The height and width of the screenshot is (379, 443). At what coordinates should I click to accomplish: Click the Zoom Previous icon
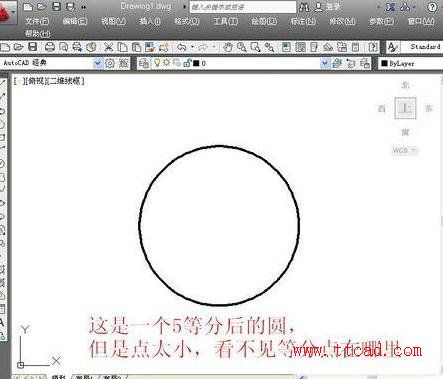click(269, 47)
